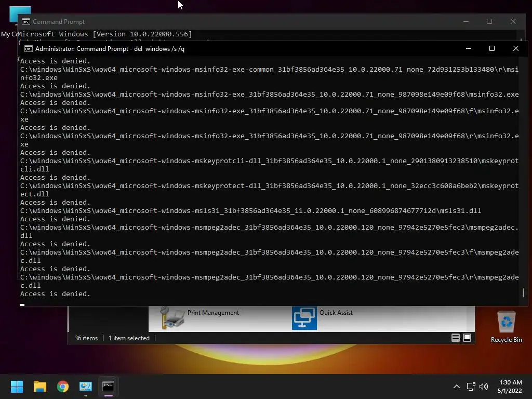
Task: Close the background Command Prompt window
Action: coord(513,21)
